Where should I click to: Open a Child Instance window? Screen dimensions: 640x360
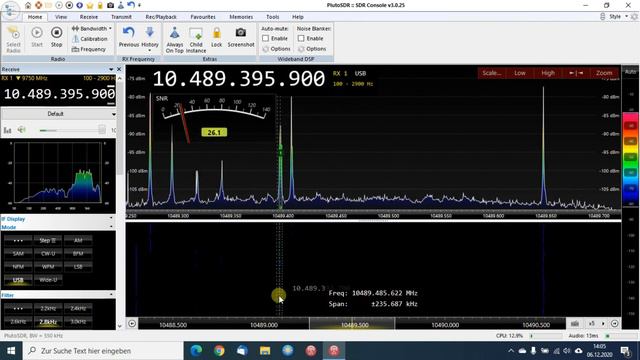196,40
